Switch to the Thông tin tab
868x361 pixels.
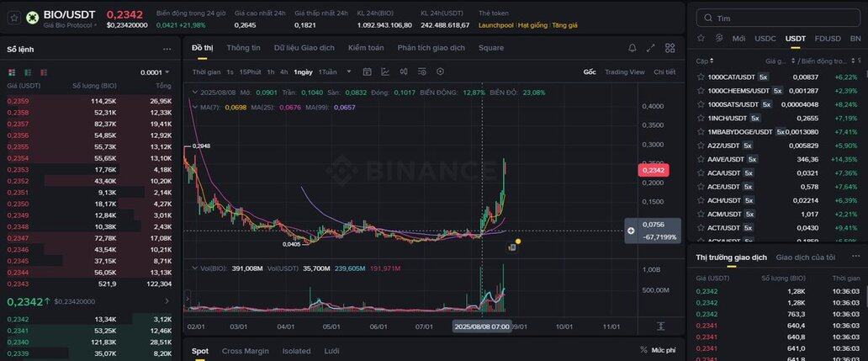pyautogui.click(x=244, y=48)
